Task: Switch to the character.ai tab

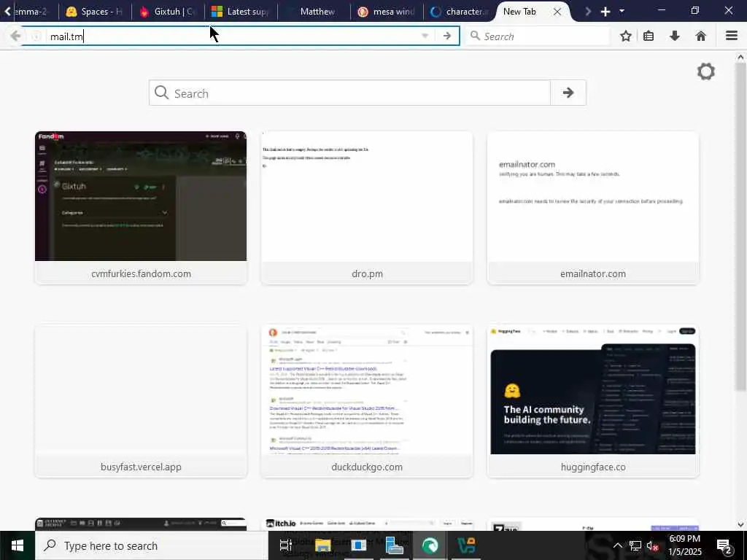Action: (x=460, y=12)
